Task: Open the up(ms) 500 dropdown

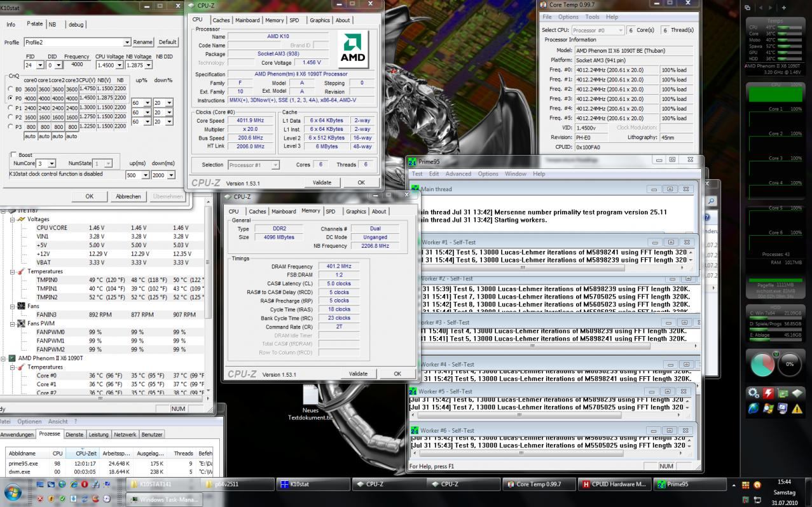Action: (146, 175)
